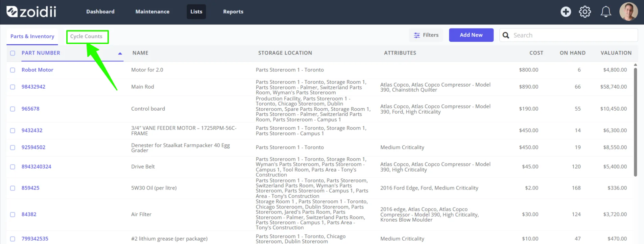Click the table vertical scrollbar
The height and width of the screenshot is (244, 644).
(635, 122)
